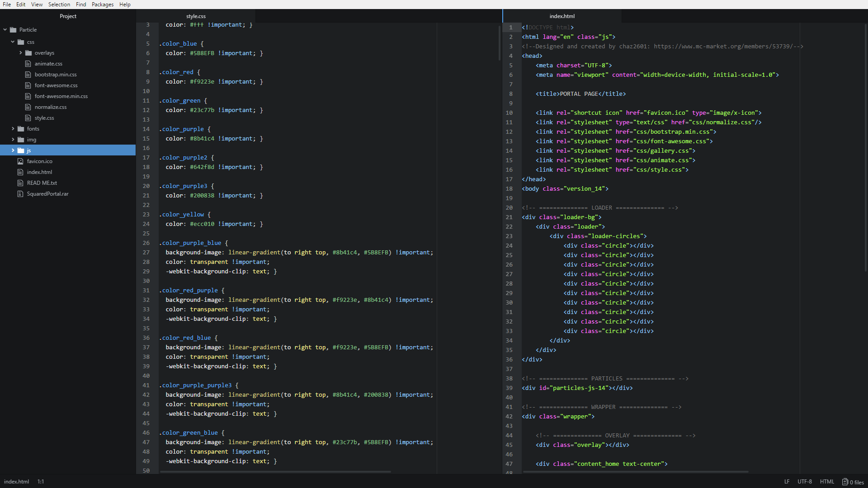
Task: Open animate.css from the project tree
Action: 48,64
